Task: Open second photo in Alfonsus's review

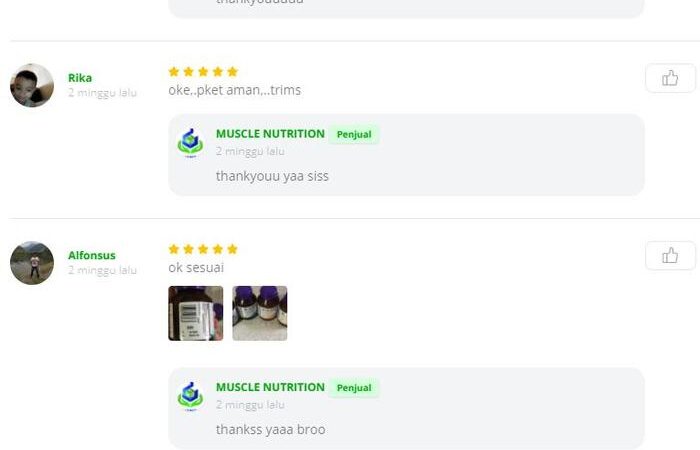Action: [x=260, y=313]
